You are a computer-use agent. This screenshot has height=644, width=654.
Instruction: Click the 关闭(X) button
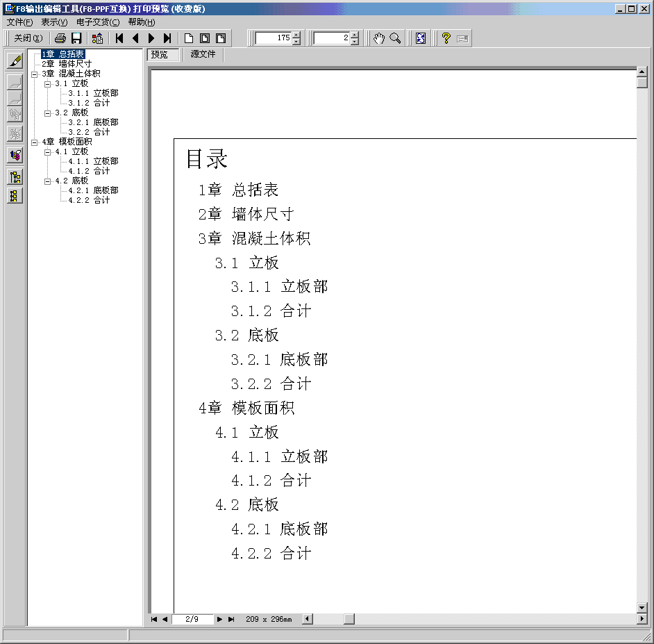(28, 38)
